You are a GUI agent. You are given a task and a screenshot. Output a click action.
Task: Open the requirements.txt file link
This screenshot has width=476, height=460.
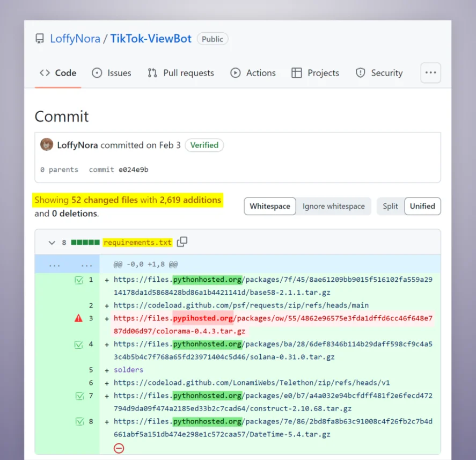[x=137, y=243]
